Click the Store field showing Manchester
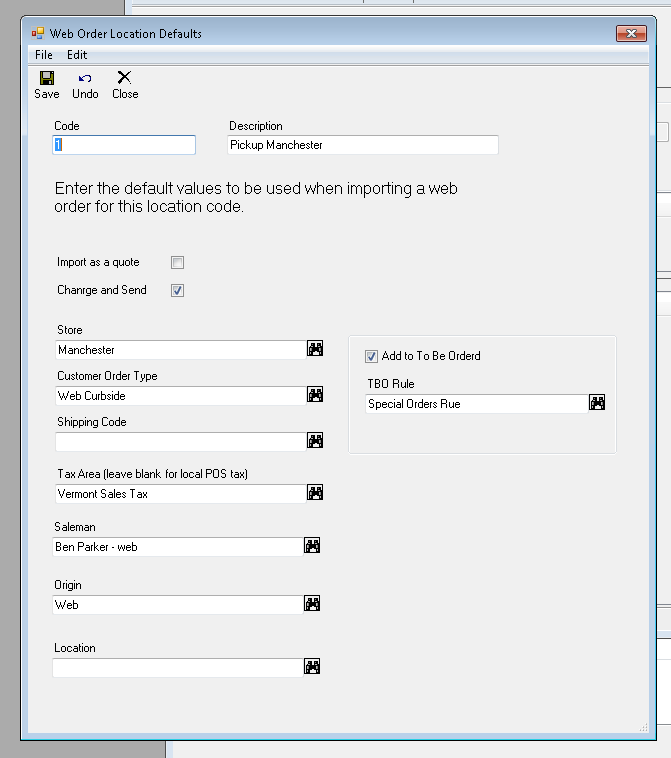Viewport: 671px width, 758px height. tap(181, 350)
